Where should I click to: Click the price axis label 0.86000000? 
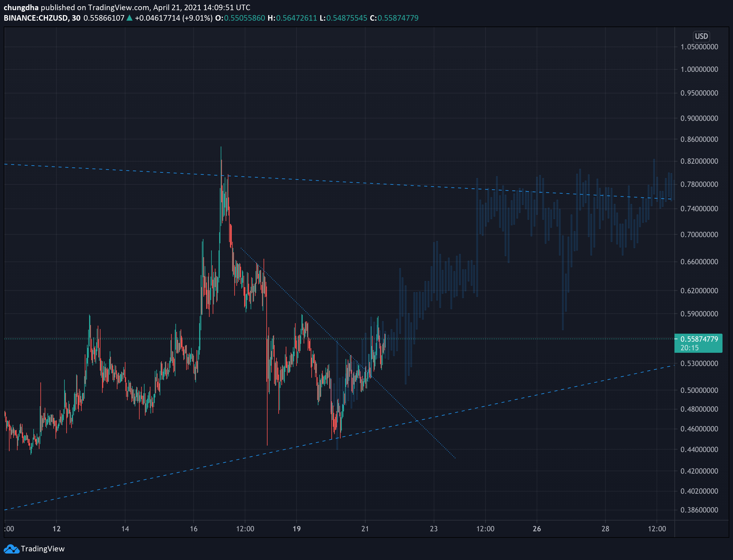[699, 139]
